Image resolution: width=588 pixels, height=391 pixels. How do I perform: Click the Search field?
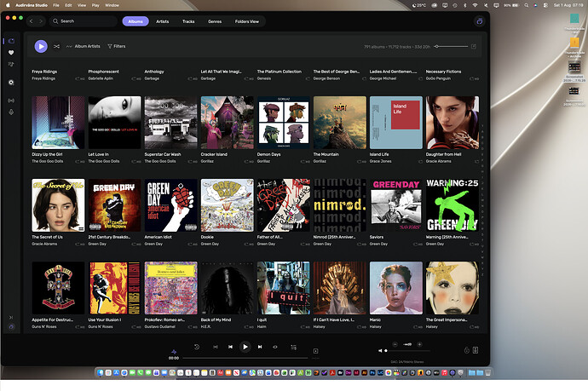click(x=84, y=21)
